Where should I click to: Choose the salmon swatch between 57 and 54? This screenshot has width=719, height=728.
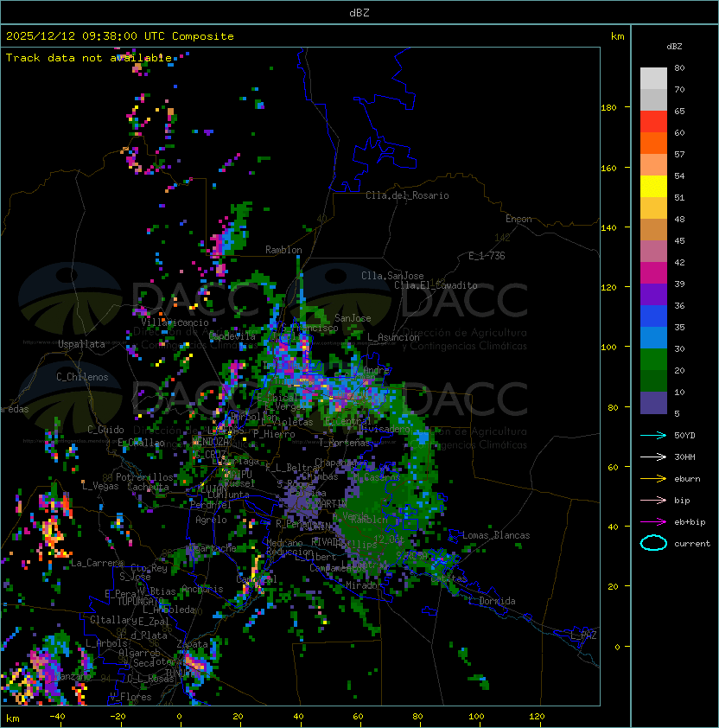click(x=653, y=165)
